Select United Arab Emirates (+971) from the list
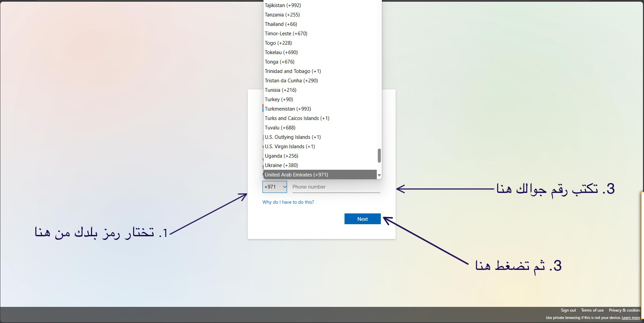This screenshot has width=644, height=323. pos(296,175)
